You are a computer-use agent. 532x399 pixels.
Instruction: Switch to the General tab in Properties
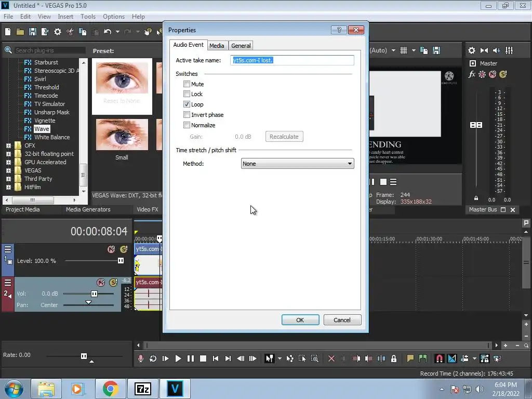coord(241,46)
